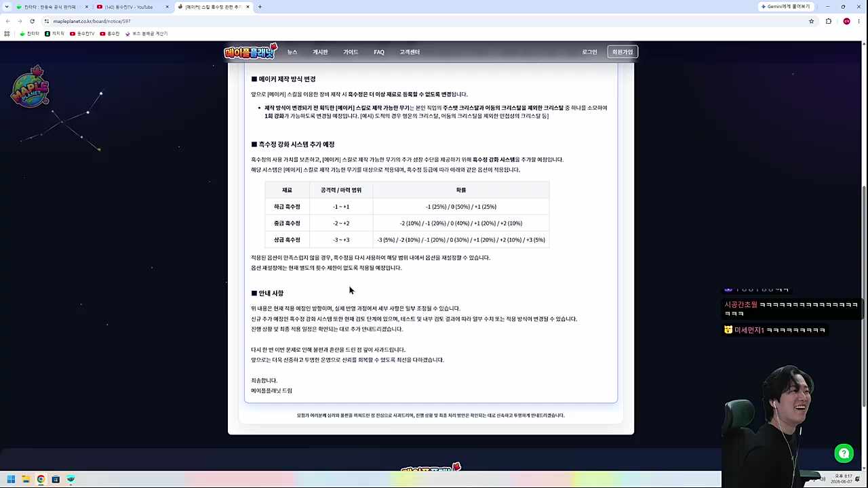Viewport: 868px width, 488px height.
Task: Click the -2 ~ +2 range cell
Action: 341,223
